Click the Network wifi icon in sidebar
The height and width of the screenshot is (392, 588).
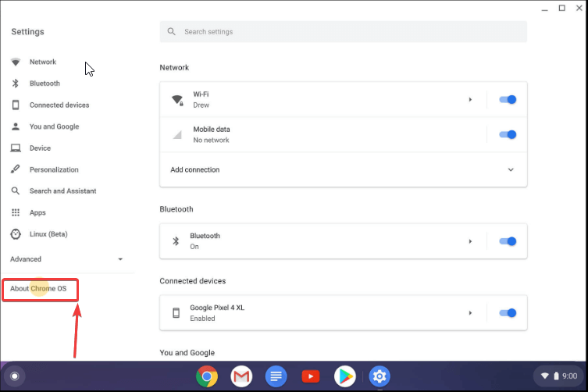click(x=16, y=62)
